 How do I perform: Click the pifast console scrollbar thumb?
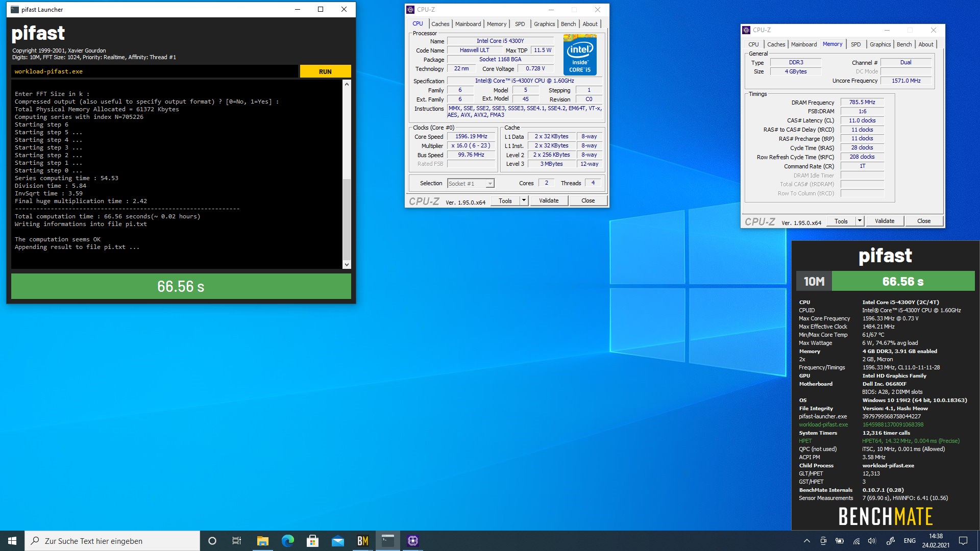coord(347,219)
